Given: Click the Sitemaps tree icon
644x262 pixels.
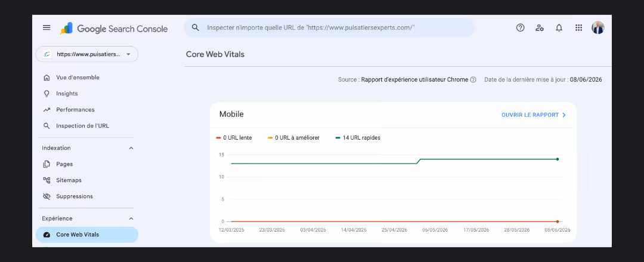Looking at the screenshot, I should (47, 180).
